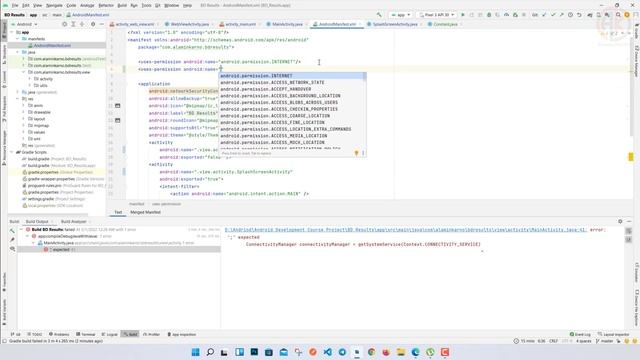Open the Pixel 3 API 30 device dropdown
The width and height of the screenshot is (640, 360).
click(x=436, y=15)
